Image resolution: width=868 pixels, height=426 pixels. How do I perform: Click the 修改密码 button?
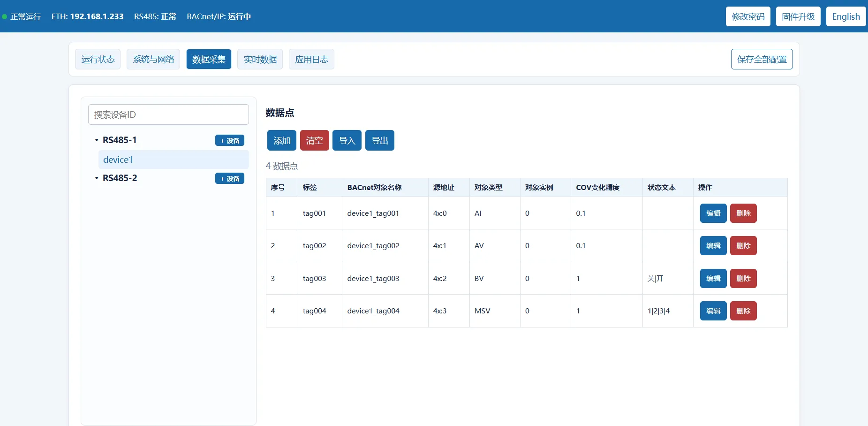748,16
